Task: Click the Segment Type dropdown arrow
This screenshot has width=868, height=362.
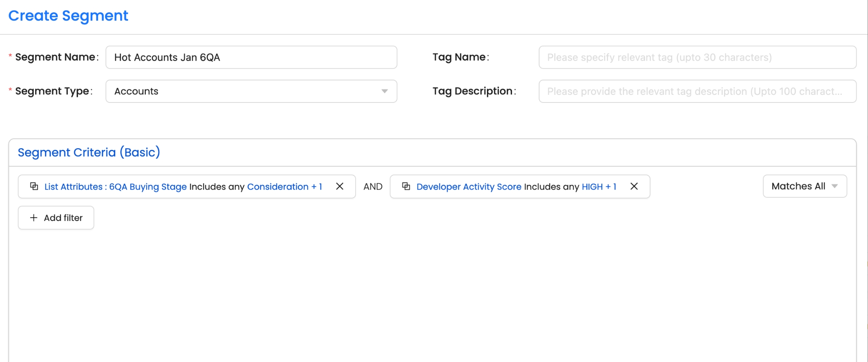Action: tap(384, 91)
